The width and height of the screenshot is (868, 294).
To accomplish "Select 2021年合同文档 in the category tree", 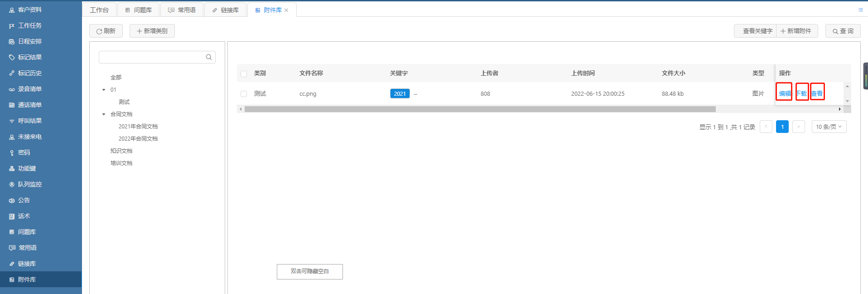I will click(x=138, y=127).
